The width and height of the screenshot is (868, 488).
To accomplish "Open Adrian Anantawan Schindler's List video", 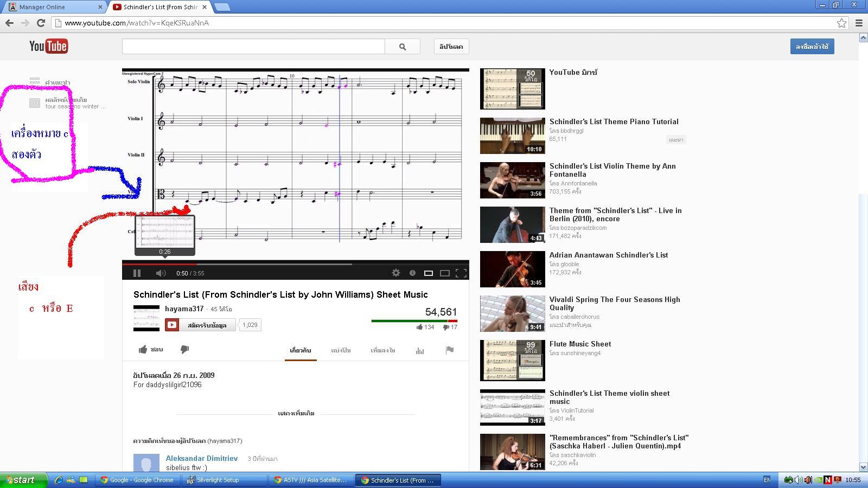I will 609,255.
